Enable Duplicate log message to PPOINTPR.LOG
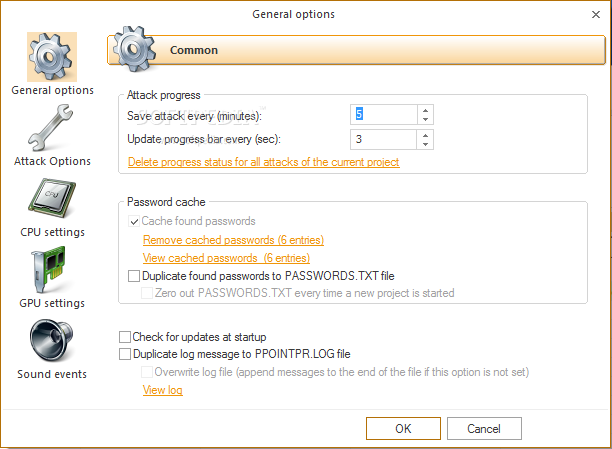 pos(125,354)
